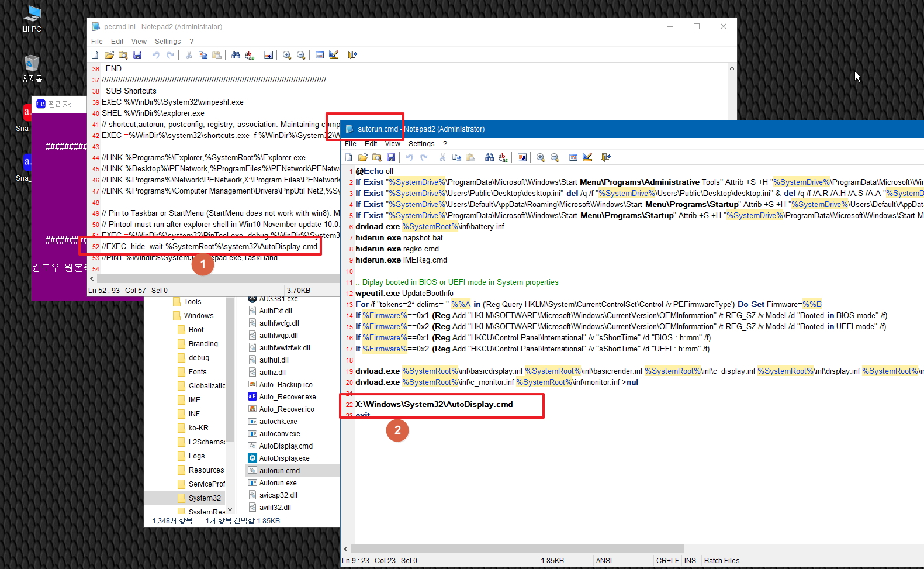Click Exit door icon in pecmd.ini toolbar

pos(352,55)
